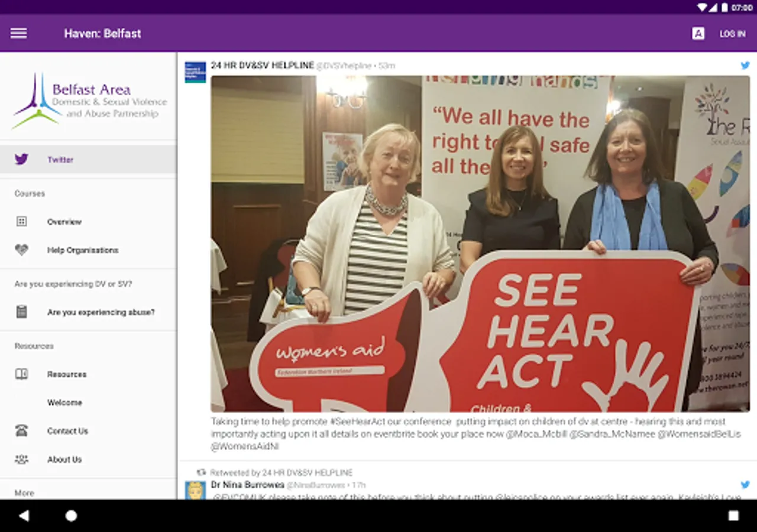Tap the 24 HR DV&SV HELPLINE tweet author name
Viewport: 757px width, 532px height.
pos(263,66)
